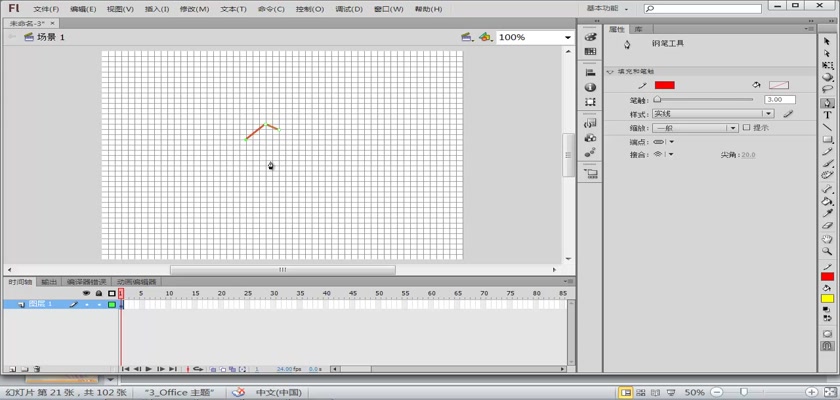Select the Subselection (white arrow) tool
840x400 pixels.
(x=827, y=54)
